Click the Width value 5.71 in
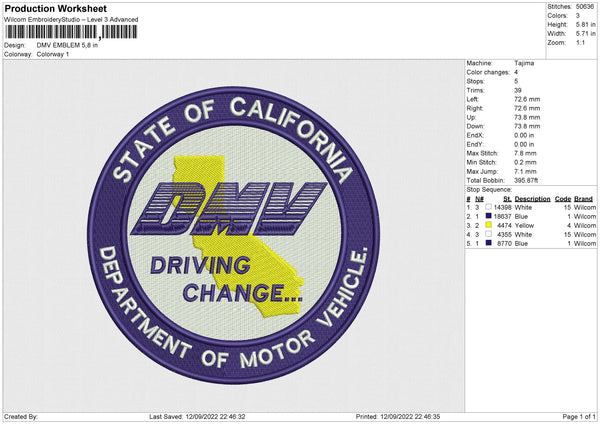600x424 pixels. tap(585, 34)
